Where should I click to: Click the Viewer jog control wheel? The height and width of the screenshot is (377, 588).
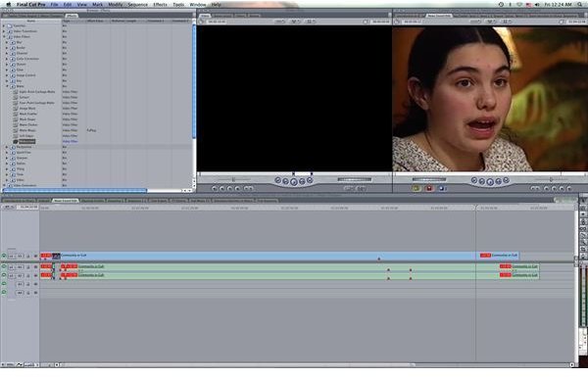click(354, 180)
